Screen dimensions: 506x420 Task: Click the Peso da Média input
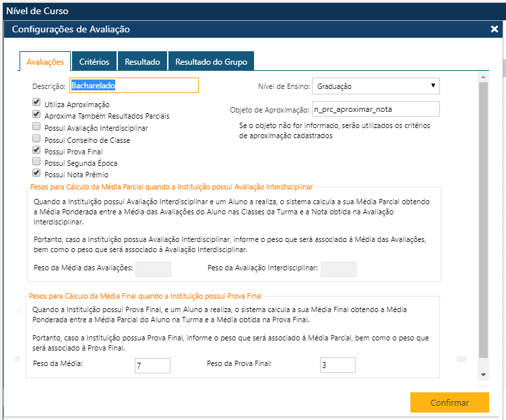tap(153, 365)
